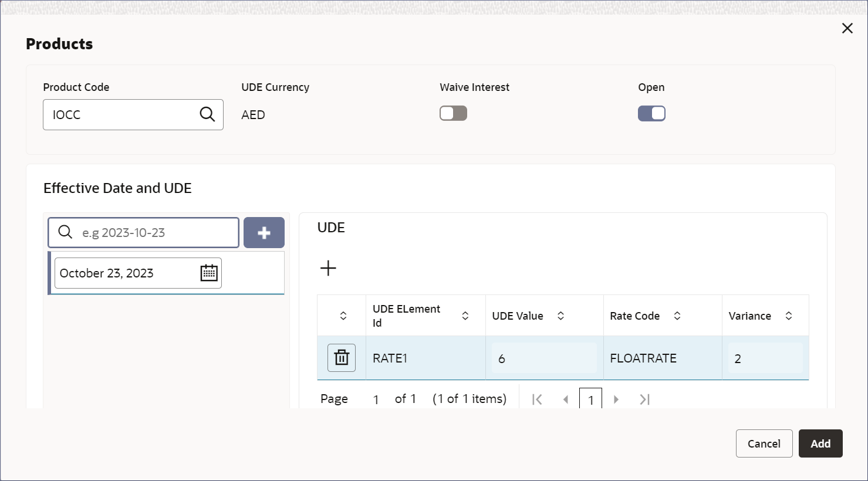Image resolution: width=868 pixels, height=481 pixels.
Task: Click the effective date search field
Action: tap(144, 233)
